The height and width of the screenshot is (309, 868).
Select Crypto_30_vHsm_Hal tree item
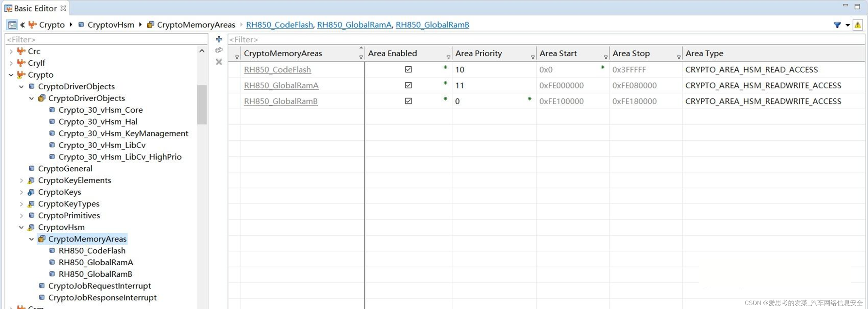(x=98, y=121)
